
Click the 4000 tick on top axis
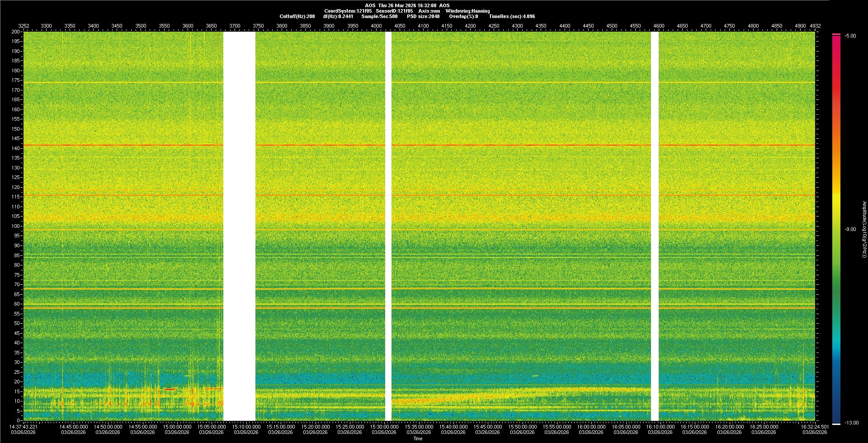(376, 26)
